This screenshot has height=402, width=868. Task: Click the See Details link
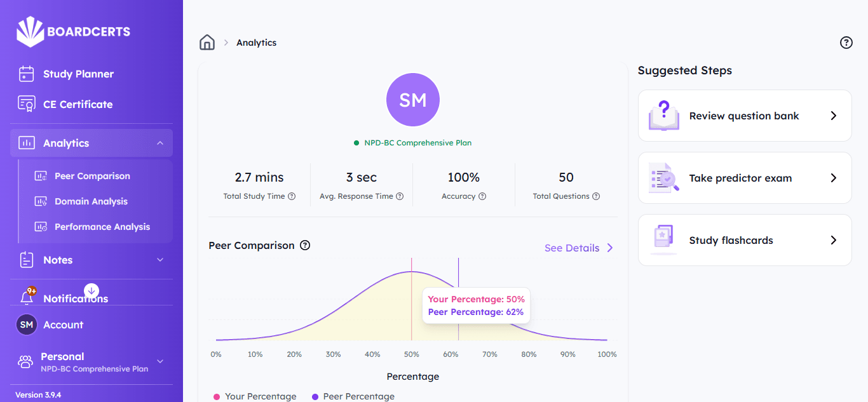pos(572,248)
